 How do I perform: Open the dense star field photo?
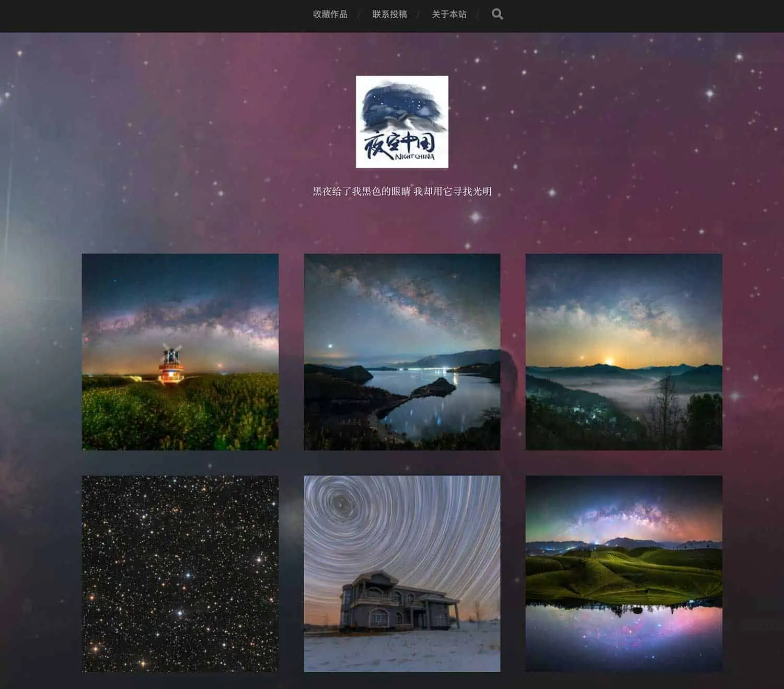[x=180, y=574]
